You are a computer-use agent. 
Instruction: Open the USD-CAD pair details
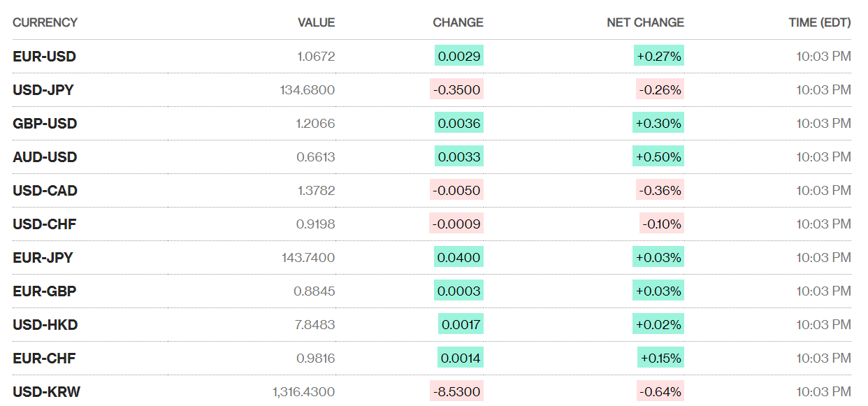click(x=45, y=191)
